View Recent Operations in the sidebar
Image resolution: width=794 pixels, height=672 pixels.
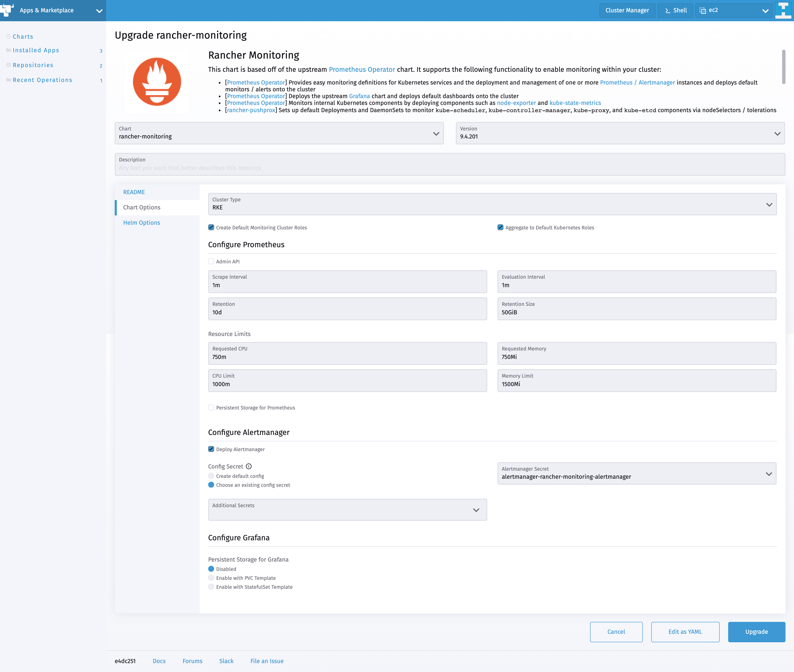pyautogui.click(x=42, y=80)
